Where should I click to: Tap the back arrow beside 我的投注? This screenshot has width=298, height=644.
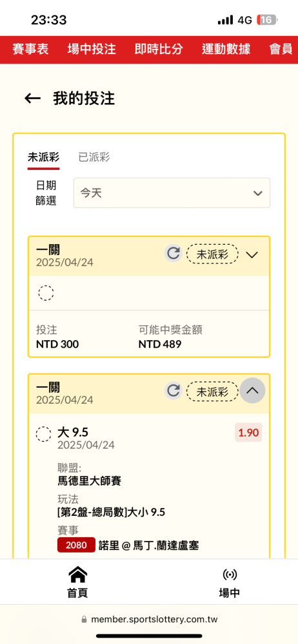pyautogui.click(x=32, y=99)
